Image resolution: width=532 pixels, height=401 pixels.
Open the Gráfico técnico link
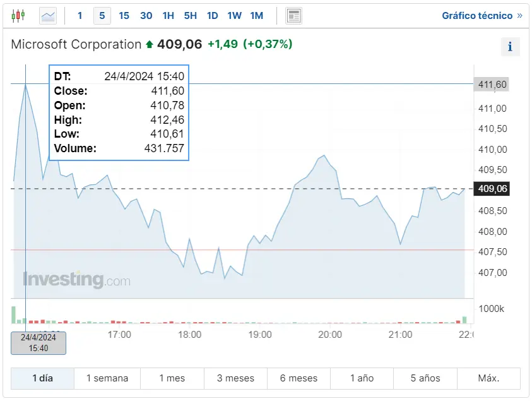[482, 16]
